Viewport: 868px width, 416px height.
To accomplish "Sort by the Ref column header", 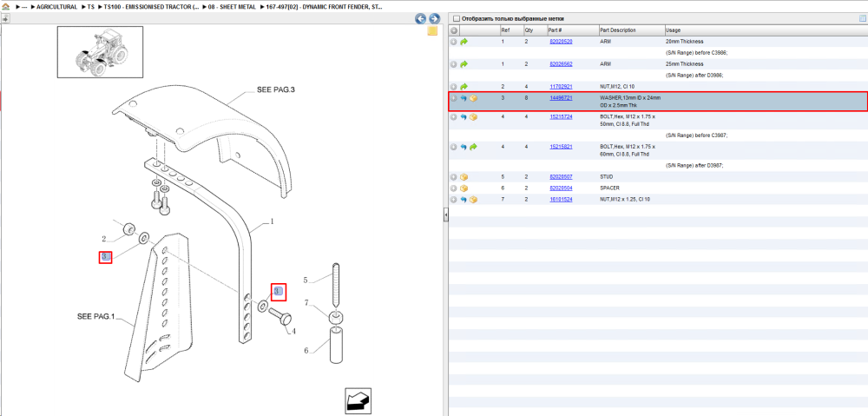I will (510, 30).
